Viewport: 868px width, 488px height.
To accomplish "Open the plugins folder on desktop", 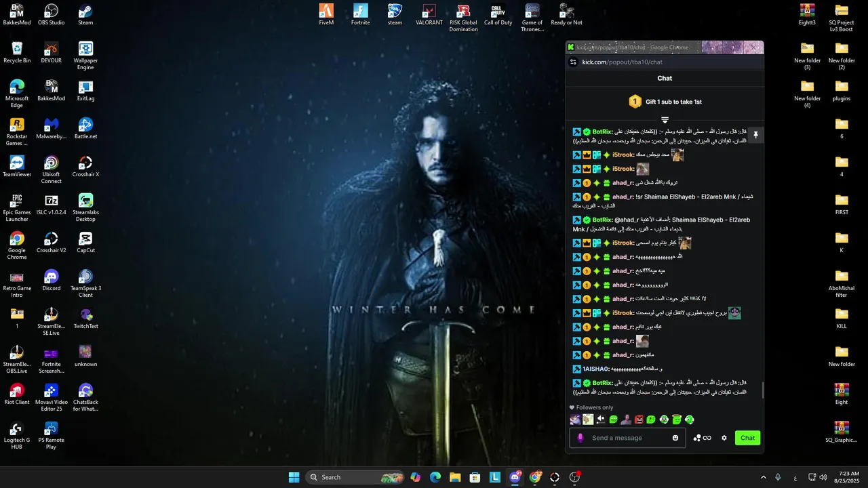I will pyautogui.click(x=842, y=91).
